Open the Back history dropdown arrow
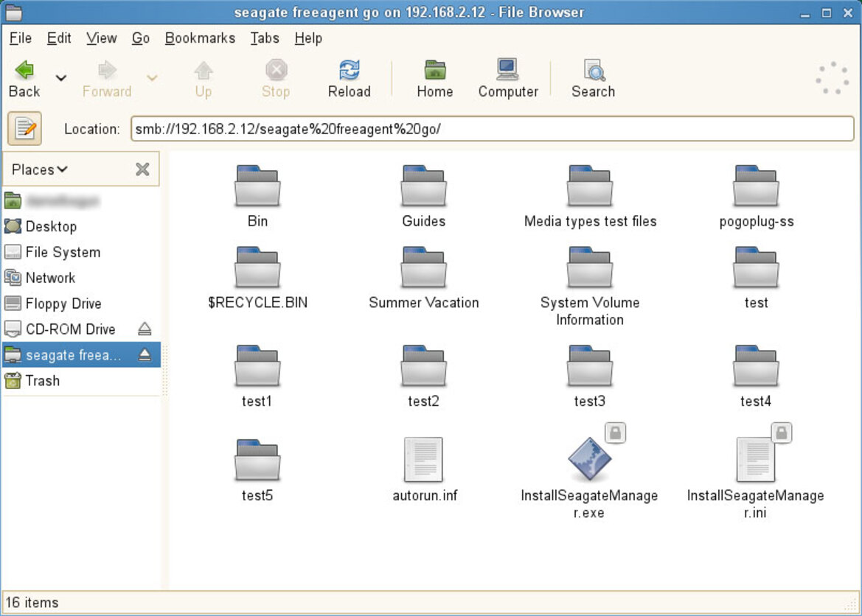Screen dimensions: 862x616 click(61, 78)
